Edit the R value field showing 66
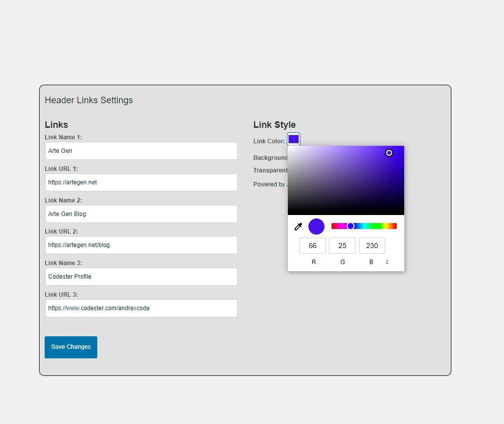504x424 pixels. (312, 246)
